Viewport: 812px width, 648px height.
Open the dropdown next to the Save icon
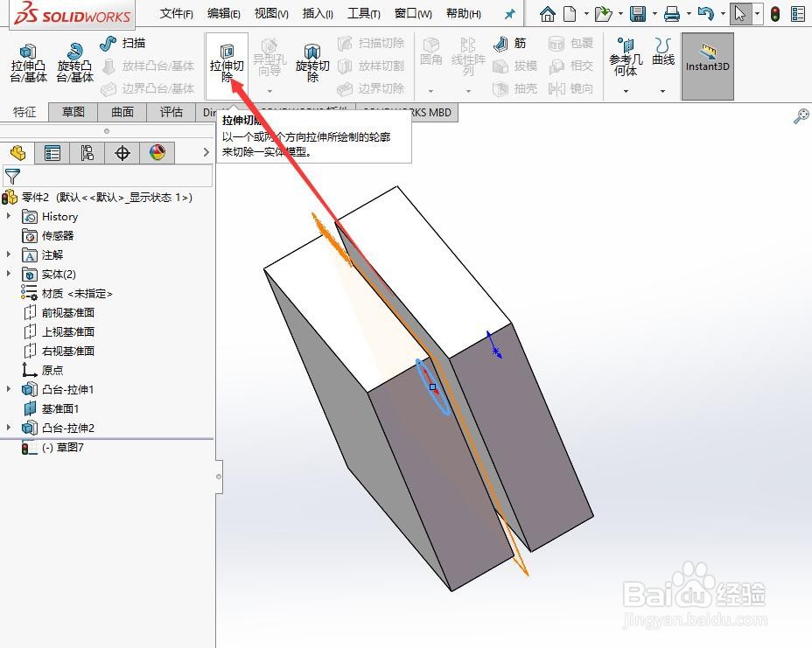click(x=654, y=14)
